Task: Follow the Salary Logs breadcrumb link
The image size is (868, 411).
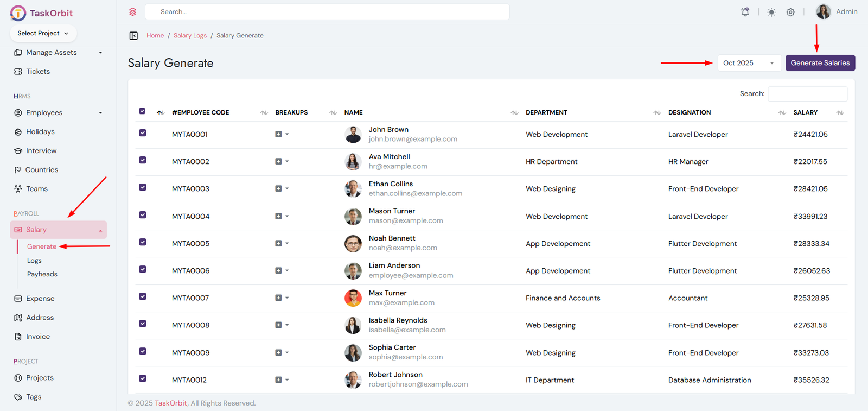Action: pyautogui.click(x=190, y=36)
